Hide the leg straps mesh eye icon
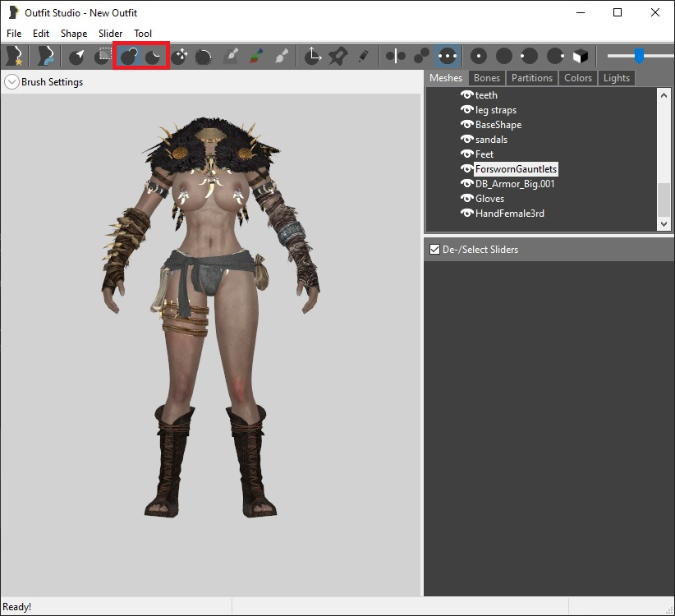Viewport: 675px width, 616px height. click(466, 110)
